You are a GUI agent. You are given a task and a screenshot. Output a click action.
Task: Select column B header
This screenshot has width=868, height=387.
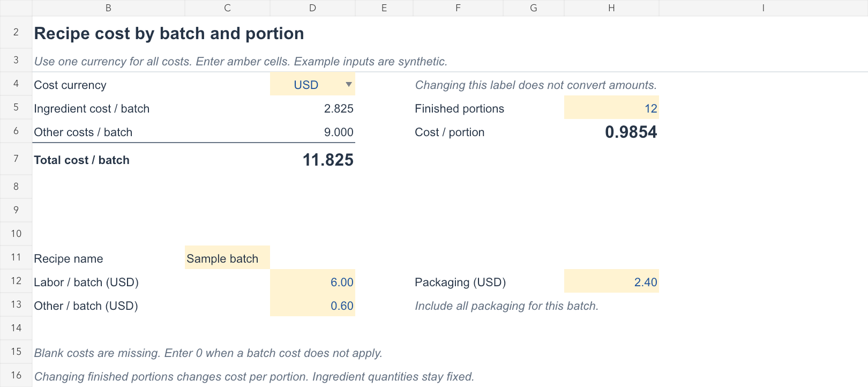pyautogui.click(x=108, y=8)
